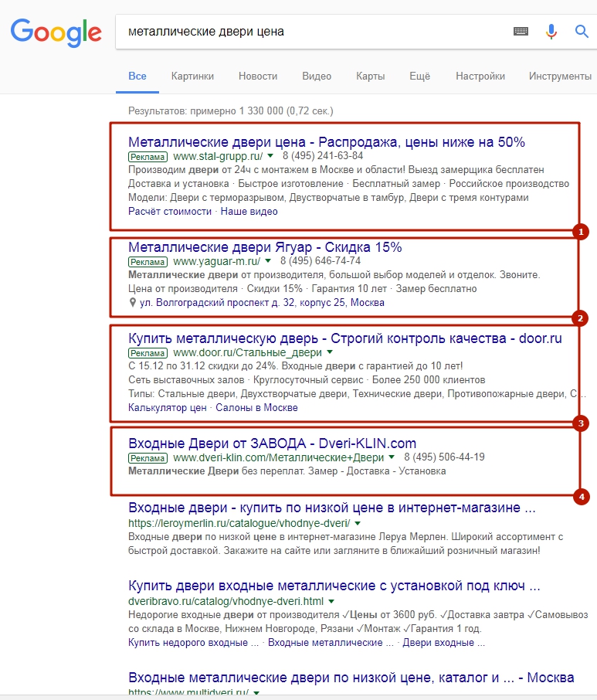Click the 'Расчёт стоимости' sitelink

[x=170, y=212]
